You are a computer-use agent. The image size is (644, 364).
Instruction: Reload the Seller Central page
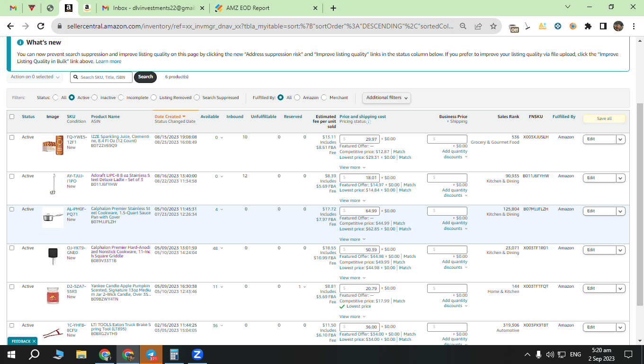[x=41, y=27]
